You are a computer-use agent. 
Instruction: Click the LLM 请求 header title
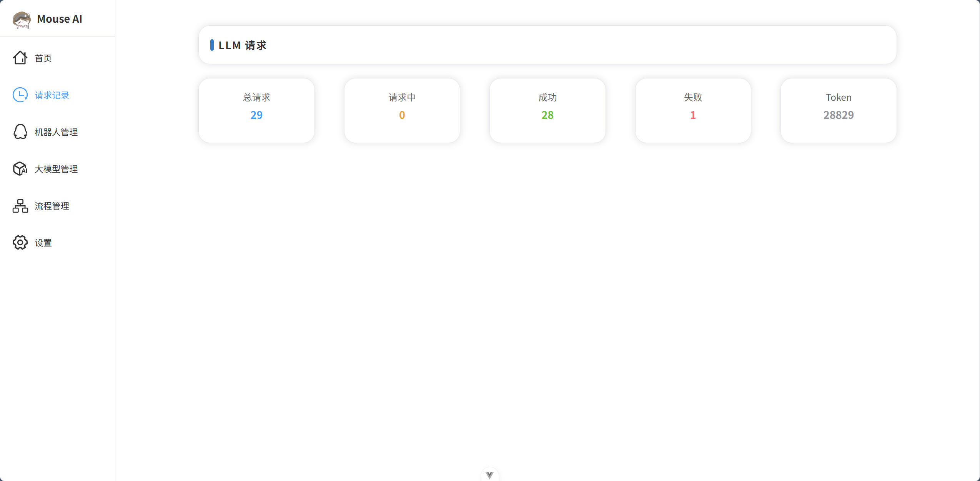pos(242,45)
